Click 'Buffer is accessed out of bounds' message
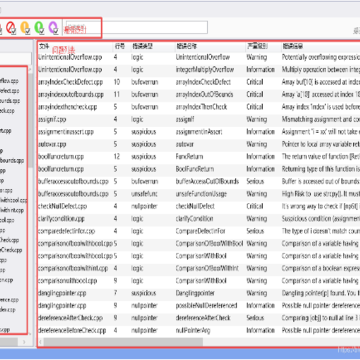Screen dimensions: 360x360 321,182
